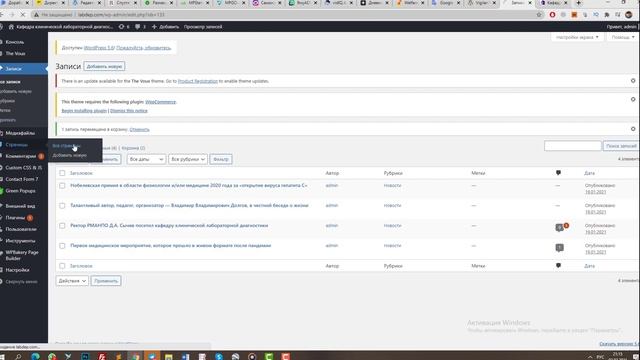Image resolution: width=640 pixels, height=360 pixels.
Task: Click Добавить новую button beside Записи
Action: coord(104,66)
